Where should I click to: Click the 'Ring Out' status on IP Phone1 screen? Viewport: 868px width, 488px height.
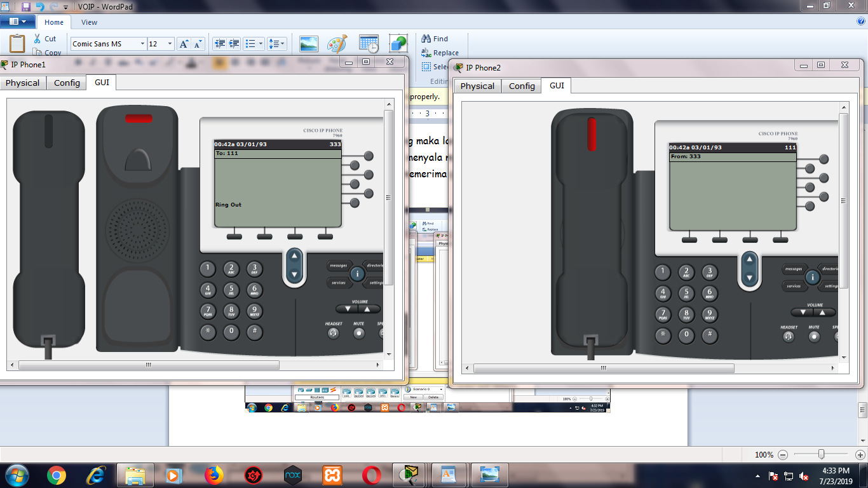click(x=228, y=205)
